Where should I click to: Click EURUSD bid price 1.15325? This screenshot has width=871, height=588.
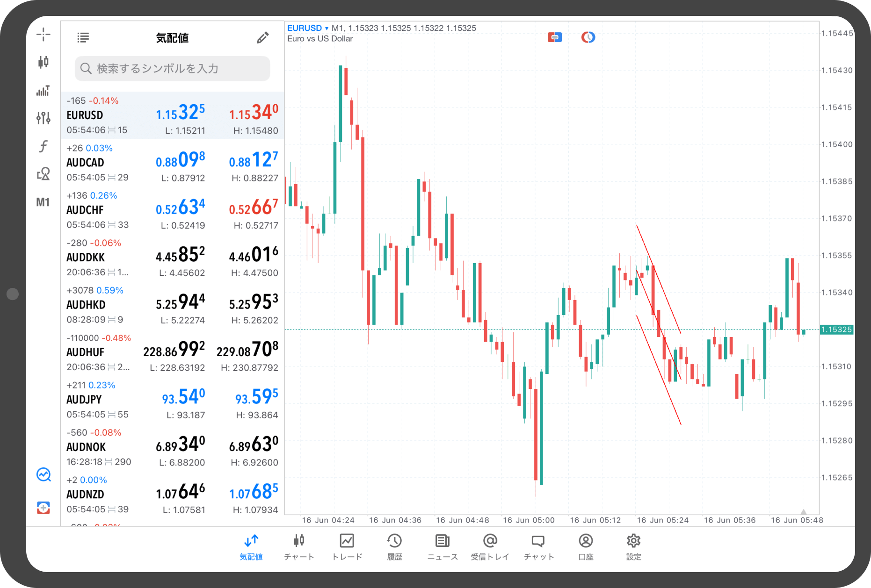tap(180, 113)
